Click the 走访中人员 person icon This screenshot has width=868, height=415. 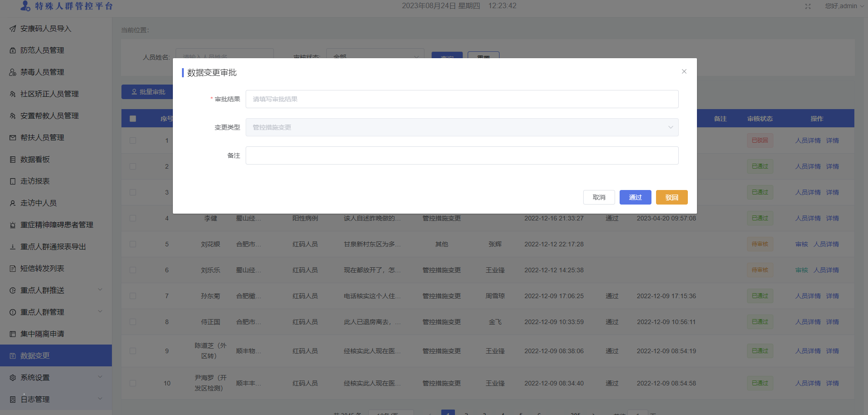(x=13, y=203)
